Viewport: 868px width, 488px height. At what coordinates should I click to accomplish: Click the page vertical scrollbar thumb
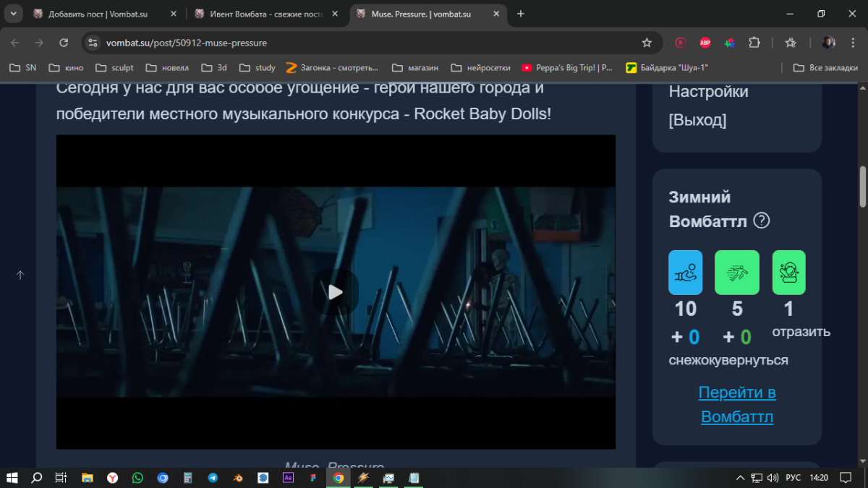click(862, 187)
